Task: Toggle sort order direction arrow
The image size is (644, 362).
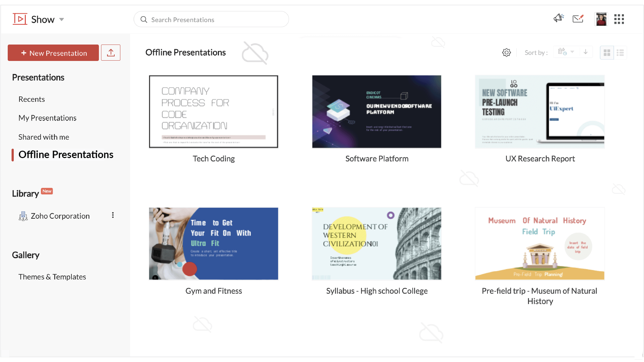Action: (586, 52)
